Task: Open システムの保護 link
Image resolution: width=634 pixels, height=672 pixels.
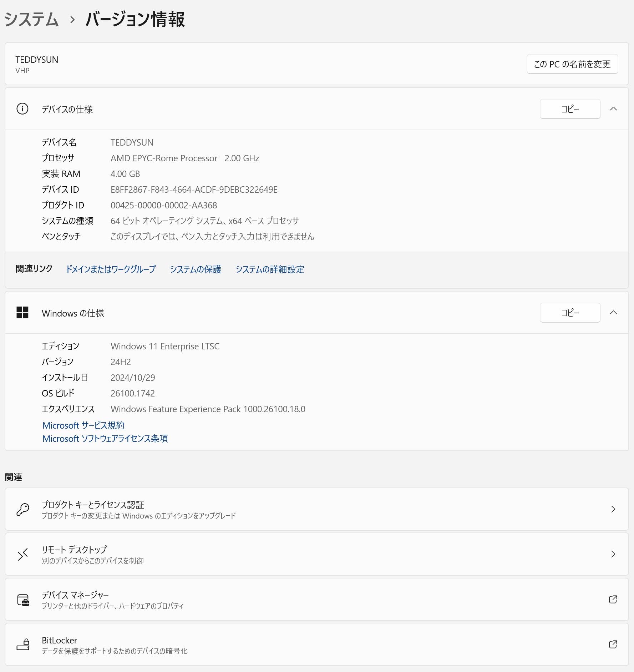Action: (196, 269)
